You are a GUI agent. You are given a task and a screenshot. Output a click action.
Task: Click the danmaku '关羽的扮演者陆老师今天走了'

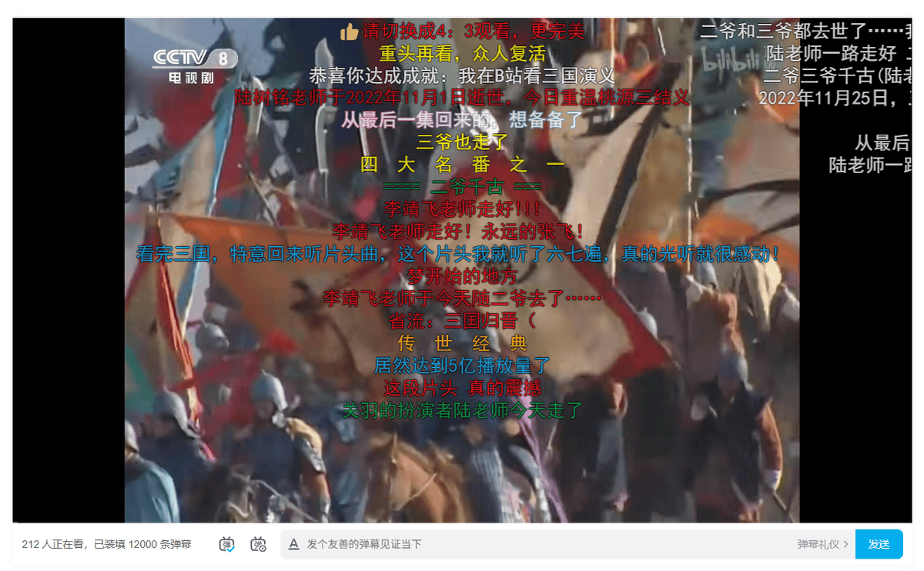click(x=462, y=409)
